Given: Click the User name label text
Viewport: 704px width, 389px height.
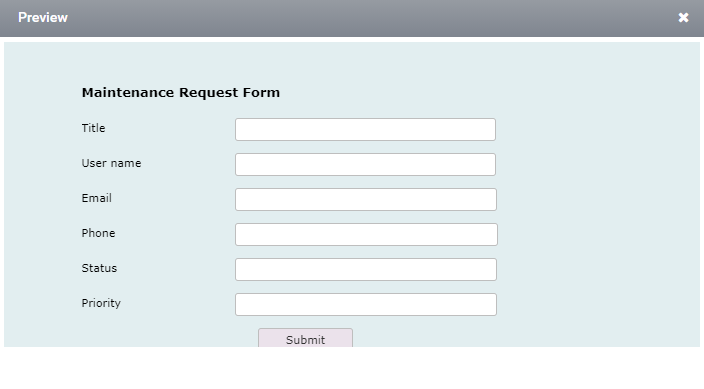Looking at the screenshot, I should pos(111,163).
